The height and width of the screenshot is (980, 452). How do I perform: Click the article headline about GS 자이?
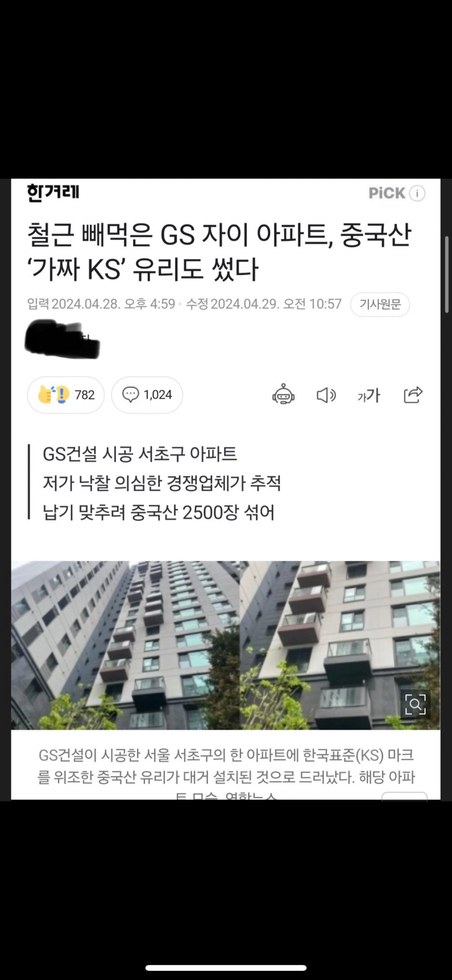pyautogui.click(x=219, y=252)
